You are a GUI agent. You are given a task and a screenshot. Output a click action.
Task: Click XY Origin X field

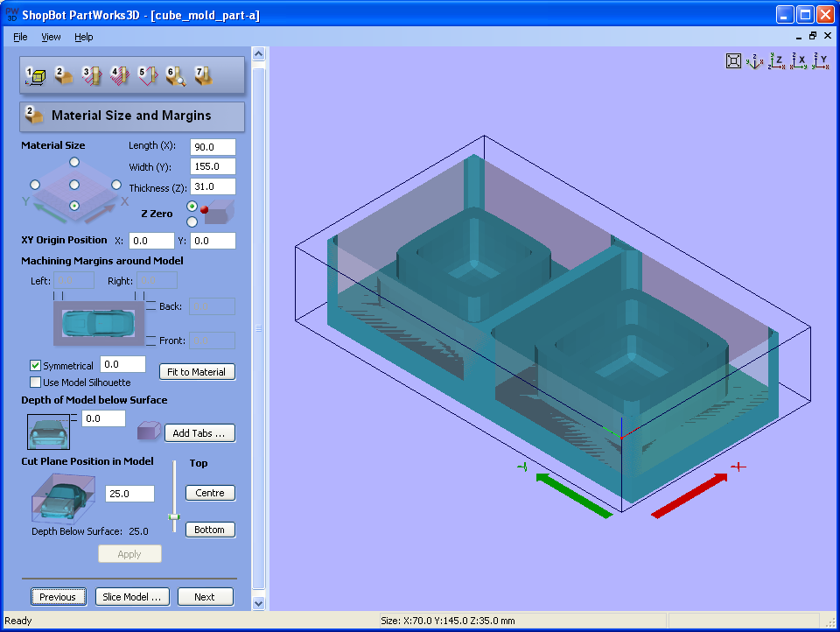[x=151, y=241]
